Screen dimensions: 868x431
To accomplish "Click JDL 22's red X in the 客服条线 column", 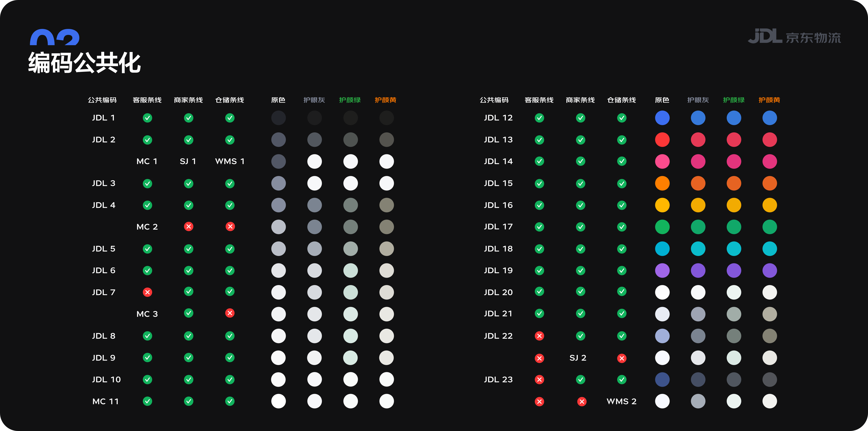I will click(x=540, y=336).
